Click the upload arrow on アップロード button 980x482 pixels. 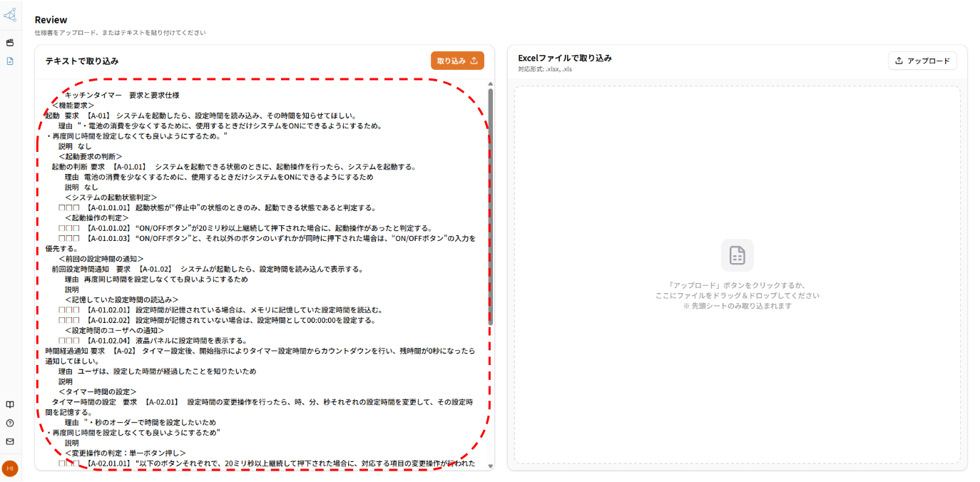point(897,61)
